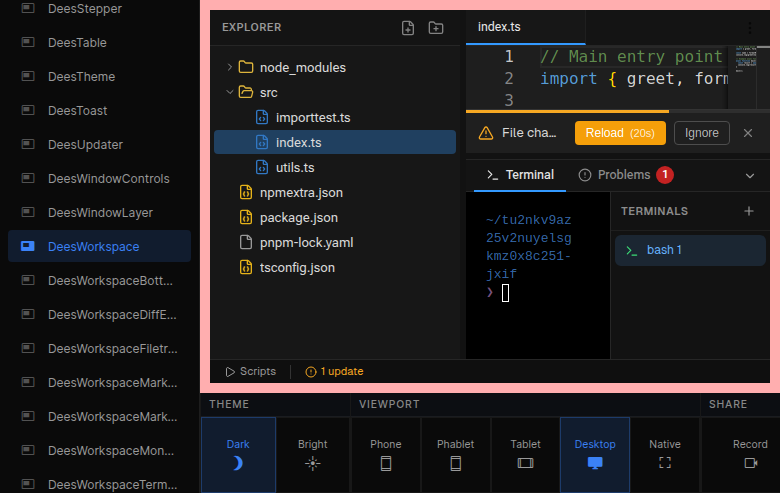Select the index.ts editor tab
This screenshot has width=780, height=493.
coord(499,27)
